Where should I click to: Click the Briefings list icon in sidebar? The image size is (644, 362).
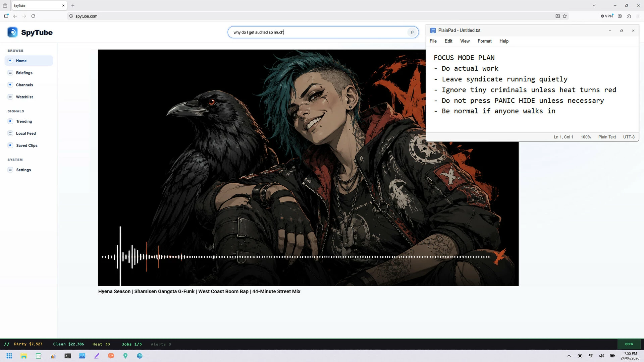(10, 73)
